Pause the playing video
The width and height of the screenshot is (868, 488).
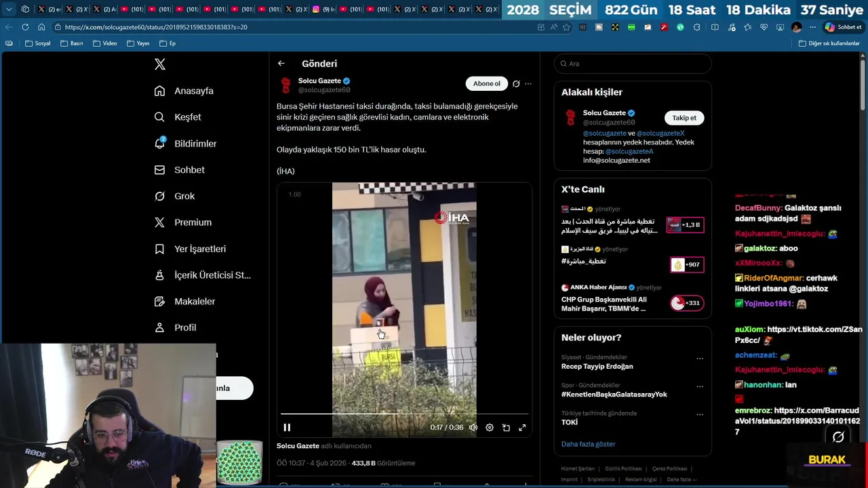[x=287, y=428]
